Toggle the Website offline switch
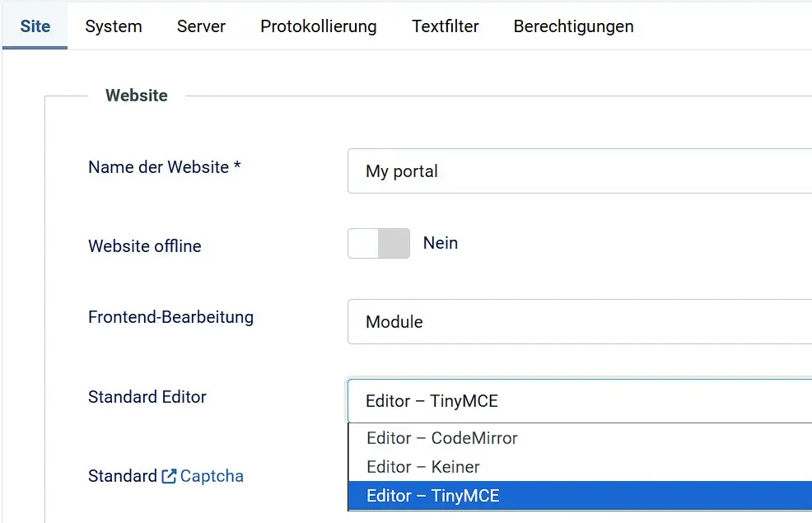Image resolution: width=812 pixels, height=523 pixels. [x=378, y=243]
